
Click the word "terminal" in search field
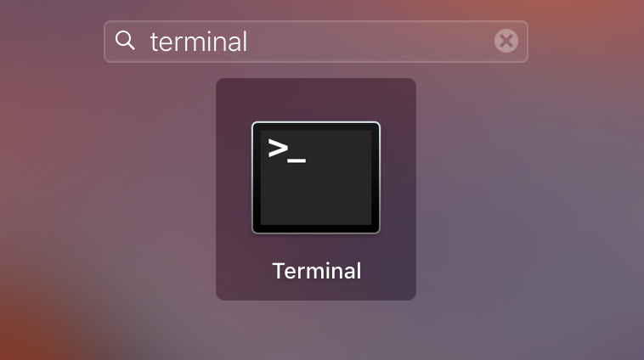tap(199, 42)
